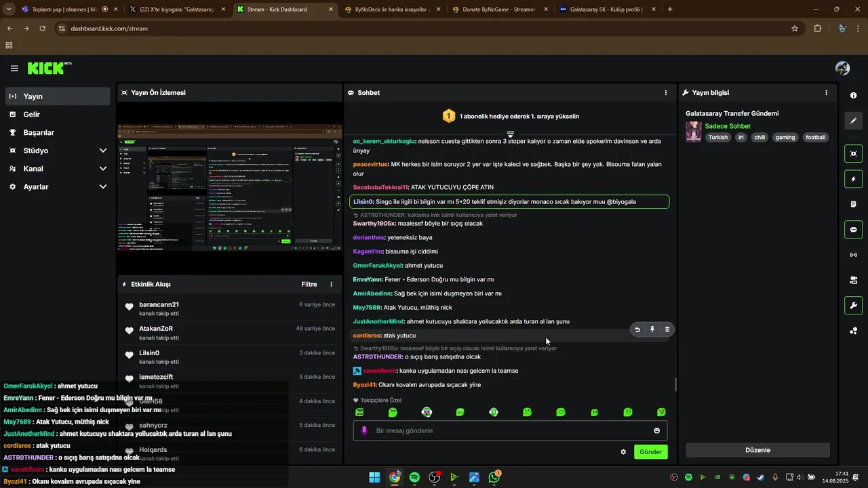Select Yayın in the left sidebar
This screenshot has width=868, height=488.
coord(58,96)
